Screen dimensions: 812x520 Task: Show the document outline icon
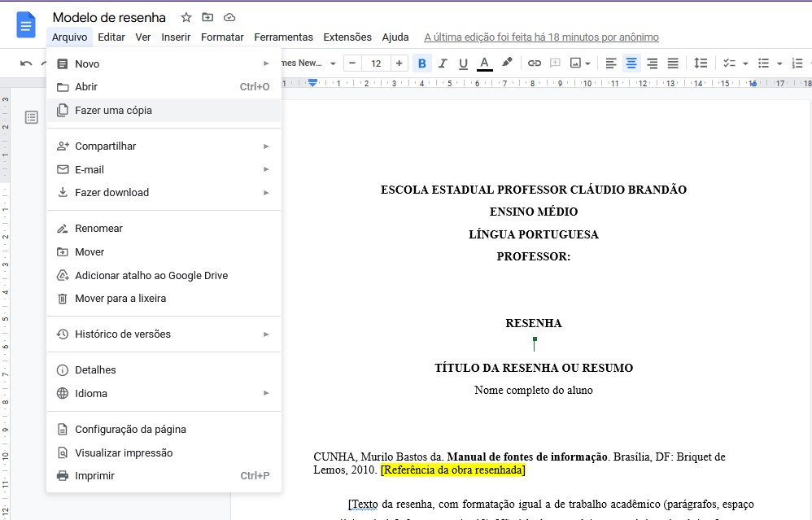point(32,117)
